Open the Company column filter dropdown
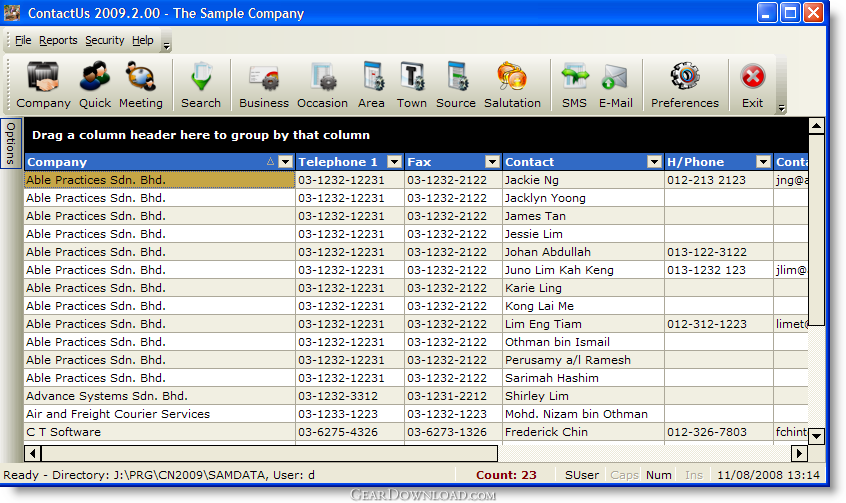The height and width of the screenshot is (503, 846). pyautogui.click(x=285, y=162)
